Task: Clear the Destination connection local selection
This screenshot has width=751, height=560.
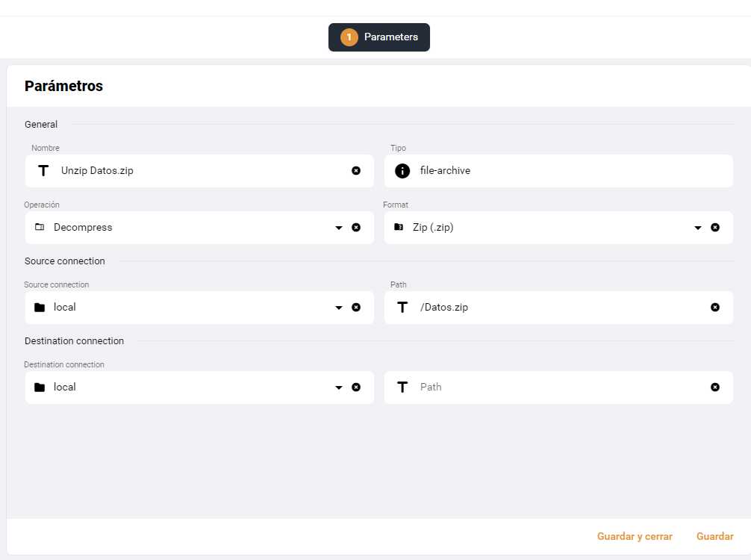Action: (356, 387)
